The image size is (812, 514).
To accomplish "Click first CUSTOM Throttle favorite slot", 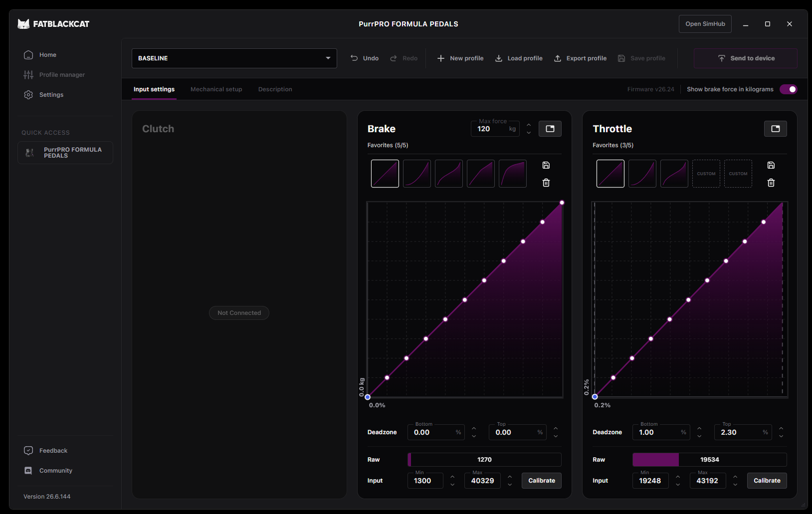I will tap(706, 174).
